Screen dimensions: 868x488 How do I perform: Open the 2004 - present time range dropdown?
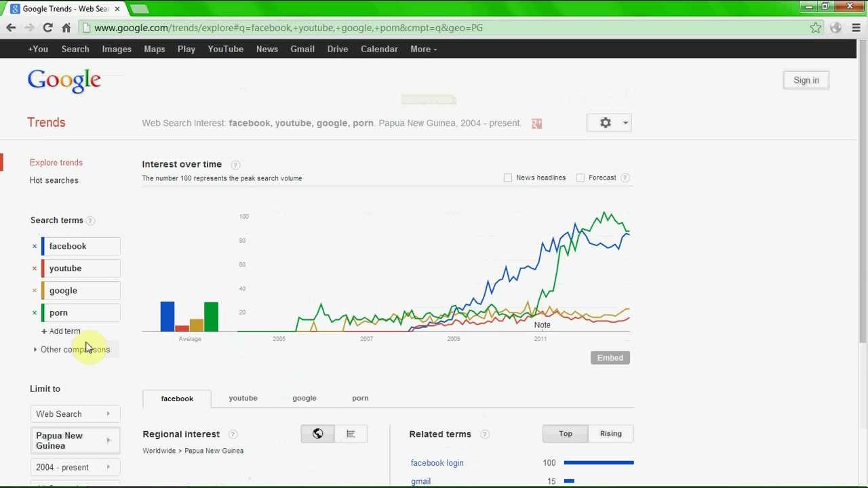(75, 467)
